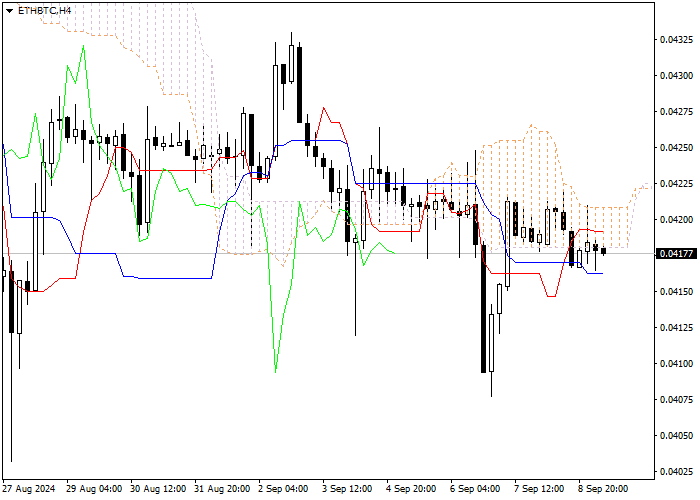Image resolution: width=700 pixels, height=500 pixels.
Task: Click the 30 Aug 12:00 time label
Action: click(x=158, y=489)
